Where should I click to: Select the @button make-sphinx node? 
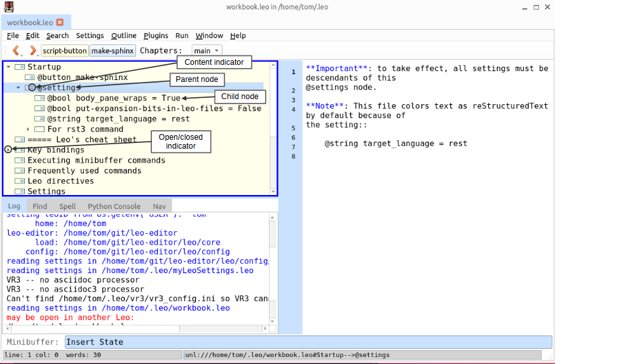[x=82, y=78]
